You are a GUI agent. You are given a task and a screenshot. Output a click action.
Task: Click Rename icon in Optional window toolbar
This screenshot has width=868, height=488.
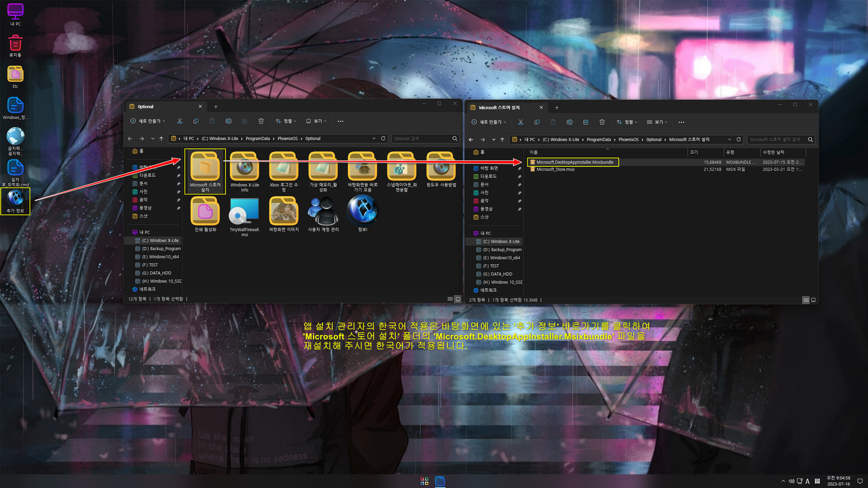point(228,121)
